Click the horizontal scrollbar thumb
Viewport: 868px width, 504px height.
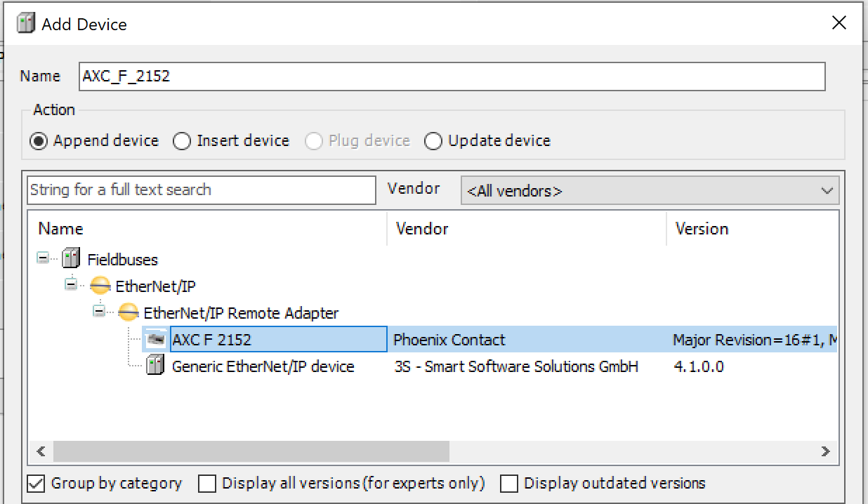251,451
